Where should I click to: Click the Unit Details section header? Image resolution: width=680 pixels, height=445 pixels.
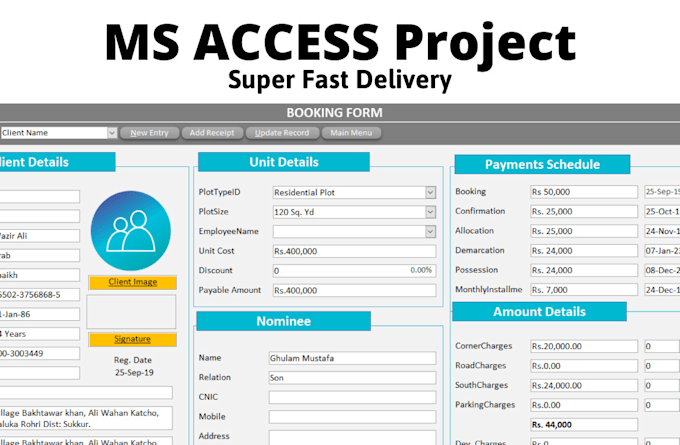pos(284,162)
